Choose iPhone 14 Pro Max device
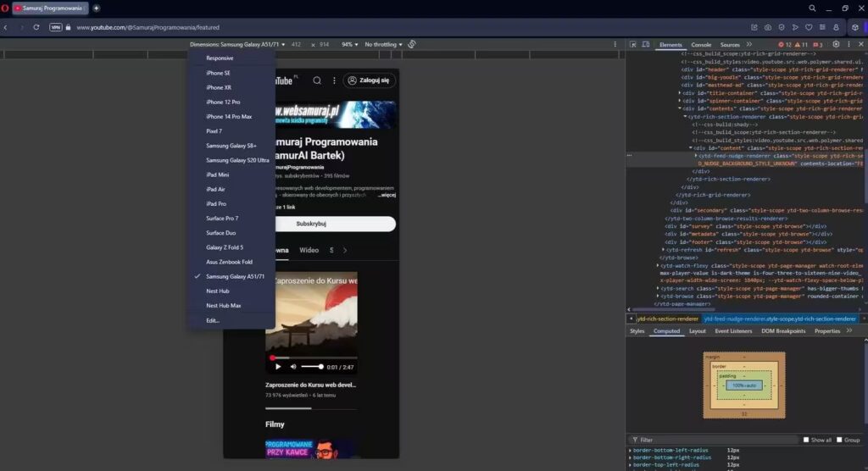The image size is (868, 471). 229,117
